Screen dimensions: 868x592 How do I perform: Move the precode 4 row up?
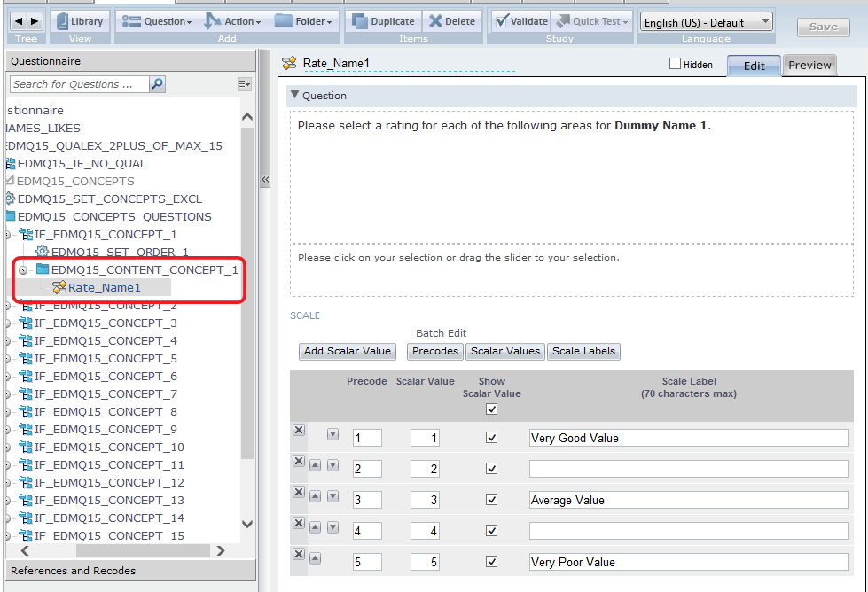click(315, 527)
